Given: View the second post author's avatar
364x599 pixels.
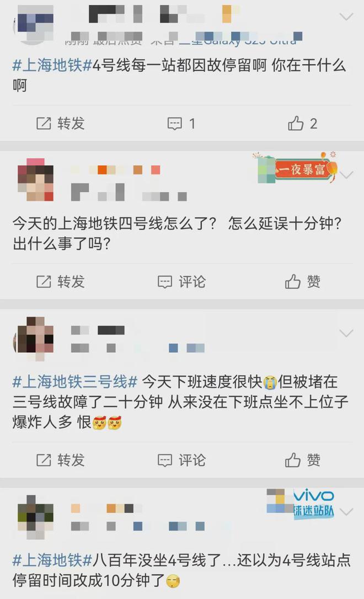Looking at the screenshot, I should [x=35, y=179].
